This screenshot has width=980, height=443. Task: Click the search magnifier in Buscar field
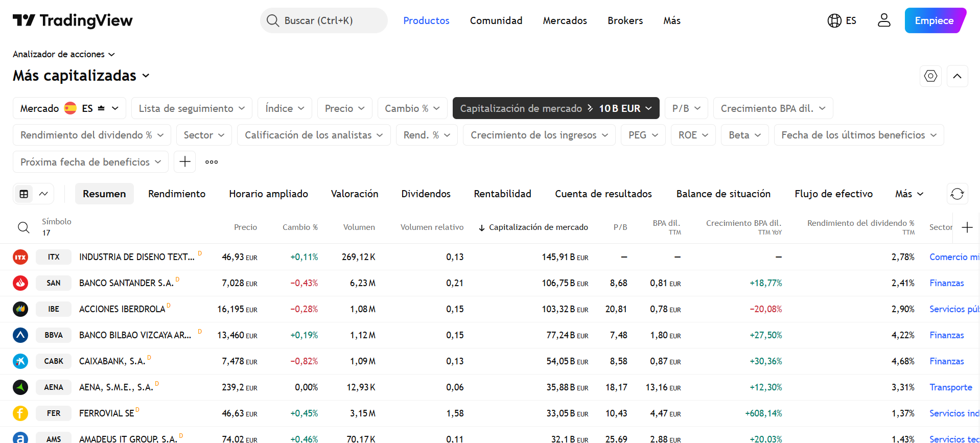(x=273, y=20)
